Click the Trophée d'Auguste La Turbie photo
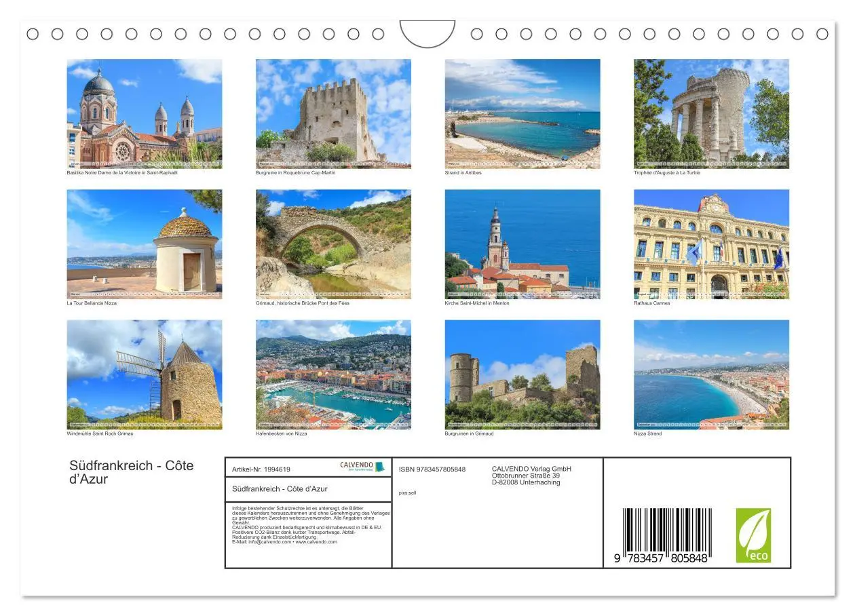Screen dimensions: 855x616 tap(711, 113)
